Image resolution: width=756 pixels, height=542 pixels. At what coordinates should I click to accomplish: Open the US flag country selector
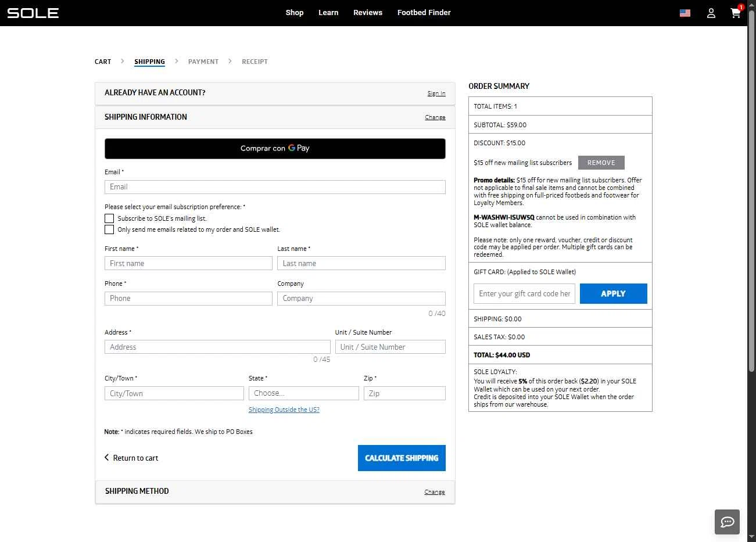[685, 13]
